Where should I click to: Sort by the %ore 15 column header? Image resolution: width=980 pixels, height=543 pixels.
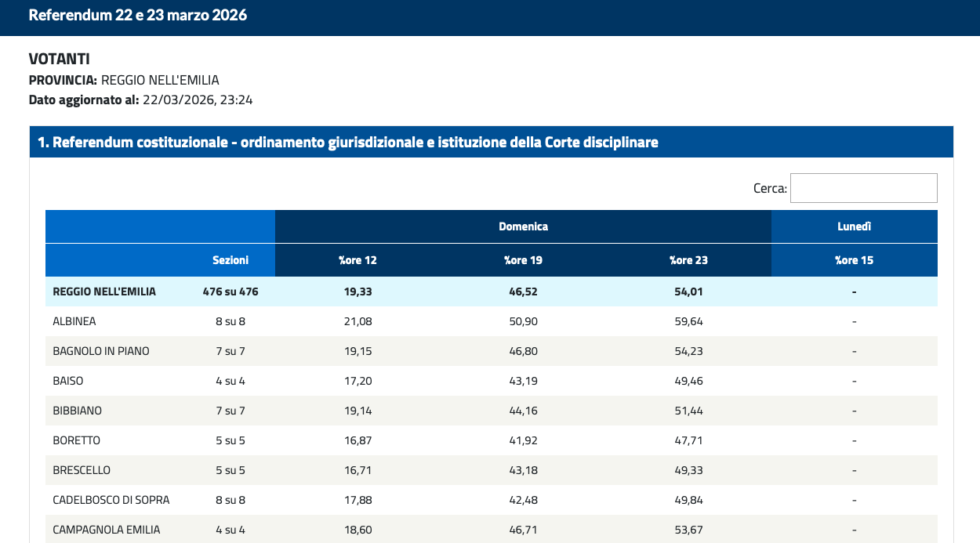(x=854, y=260)
